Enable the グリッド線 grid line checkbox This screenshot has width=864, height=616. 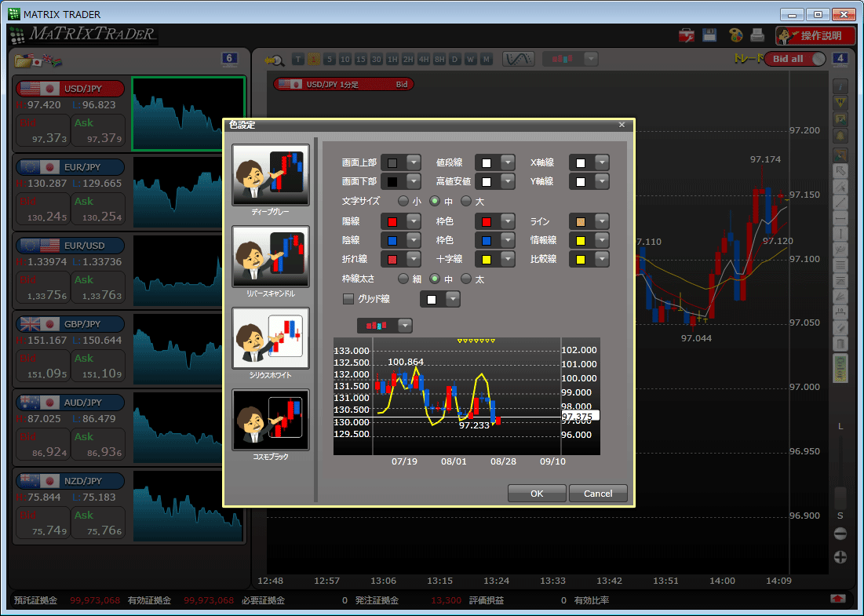click(x=348, y=299)
